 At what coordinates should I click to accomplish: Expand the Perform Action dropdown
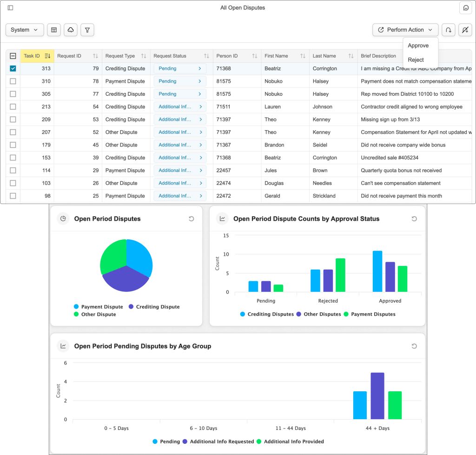[405, 30]
